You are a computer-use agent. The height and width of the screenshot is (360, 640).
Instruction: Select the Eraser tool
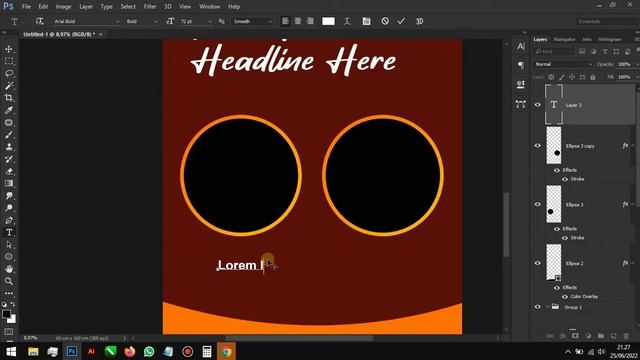tap(9, 171)
